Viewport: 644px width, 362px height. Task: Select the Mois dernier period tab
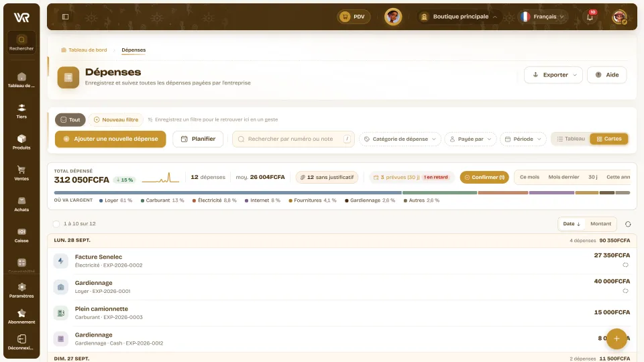[563, 177]
